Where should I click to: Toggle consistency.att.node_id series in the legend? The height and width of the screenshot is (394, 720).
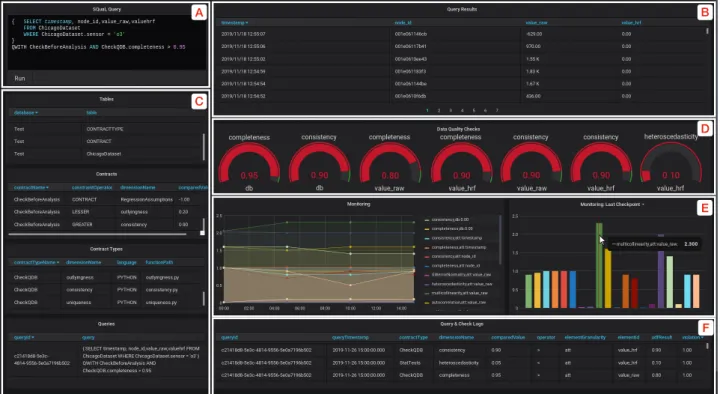tap(454, 256)
